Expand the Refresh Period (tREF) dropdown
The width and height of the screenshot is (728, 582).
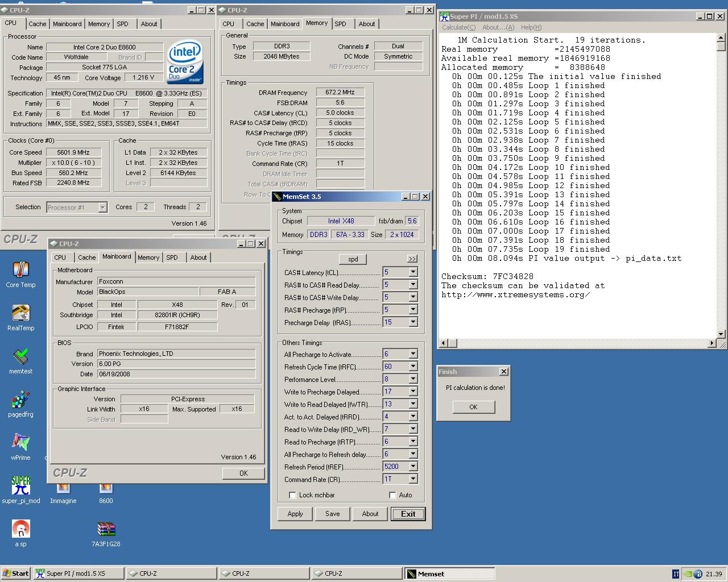pyautogui.click(x=413, y=467)
